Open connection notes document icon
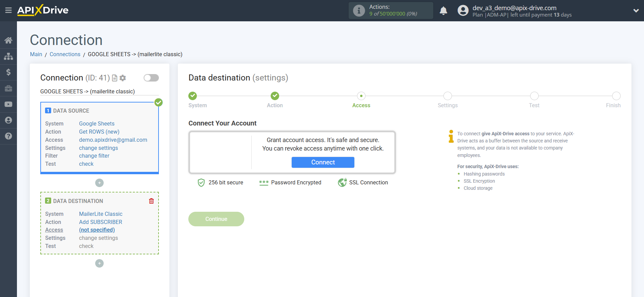 (115, 78)
